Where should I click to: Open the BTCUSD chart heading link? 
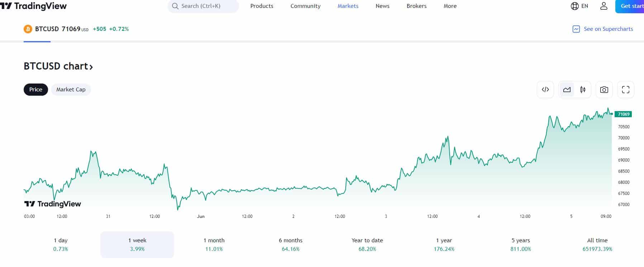pyautogui.click(x=58, y=66)
